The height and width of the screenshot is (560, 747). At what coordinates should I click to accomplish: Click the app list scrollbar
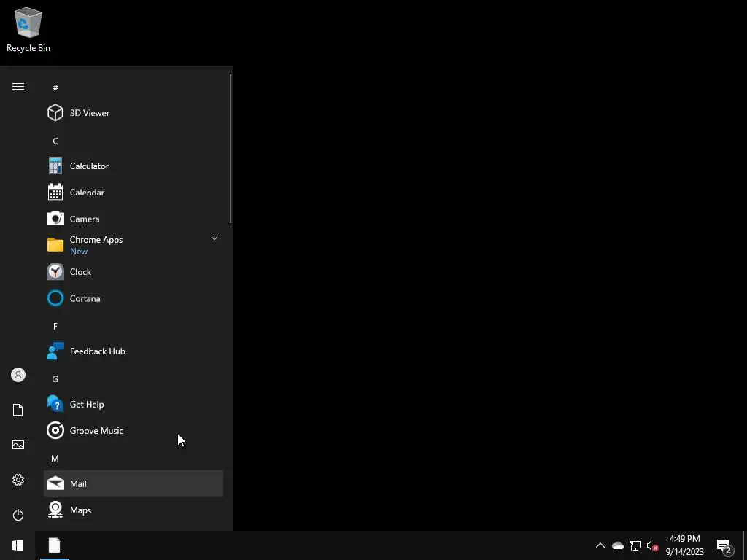(x=231, y=149)
